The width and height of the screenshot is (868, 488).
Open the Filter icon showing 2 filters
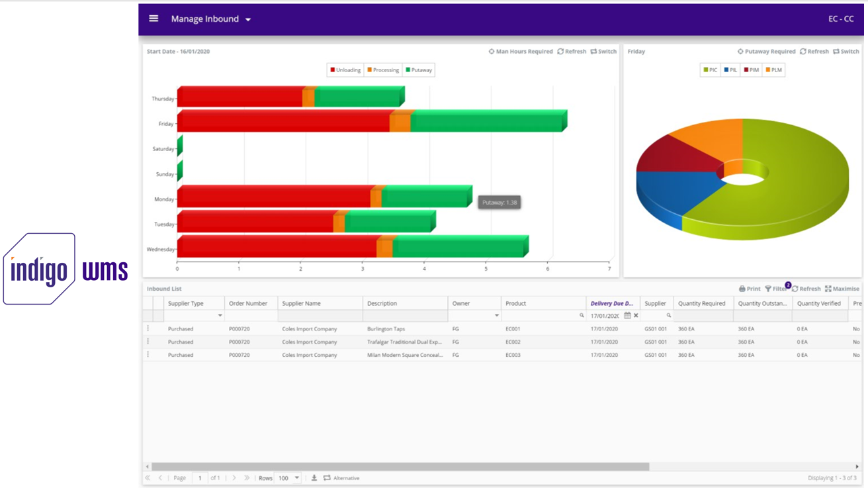tap(769, 288)
